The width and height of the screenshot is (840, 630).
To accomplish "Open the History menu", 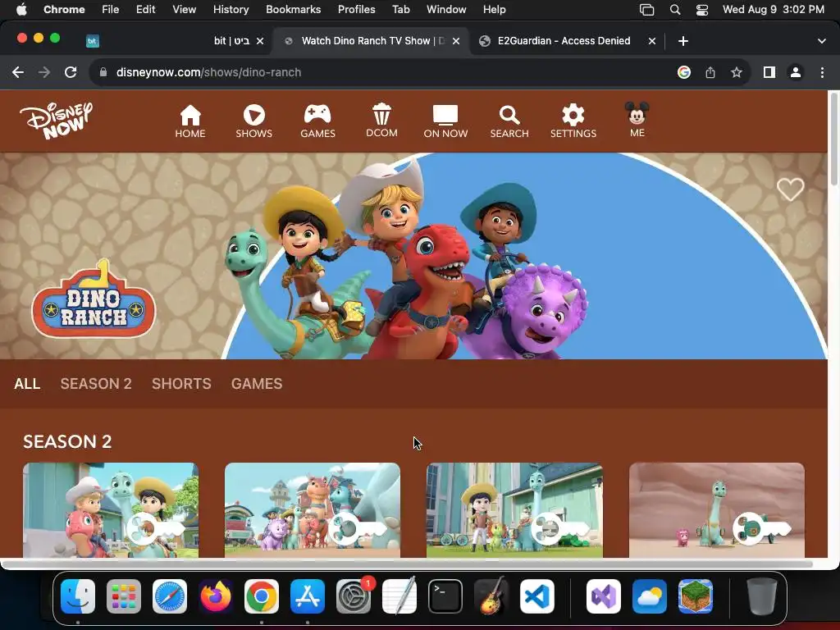I will (231, 10).
